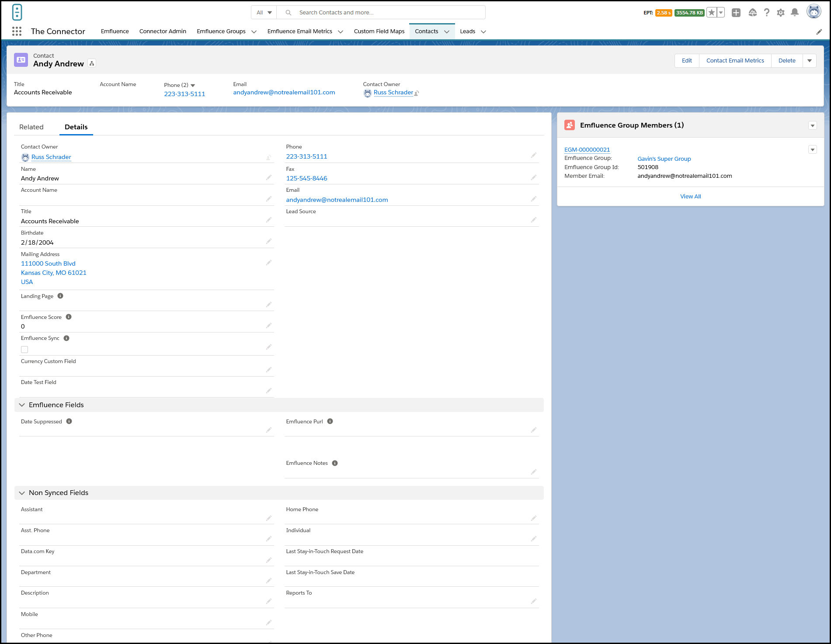Open Russ Schrader in Details section
The height and width of the screenshot is (644, 831).
[x=51, y=157]
